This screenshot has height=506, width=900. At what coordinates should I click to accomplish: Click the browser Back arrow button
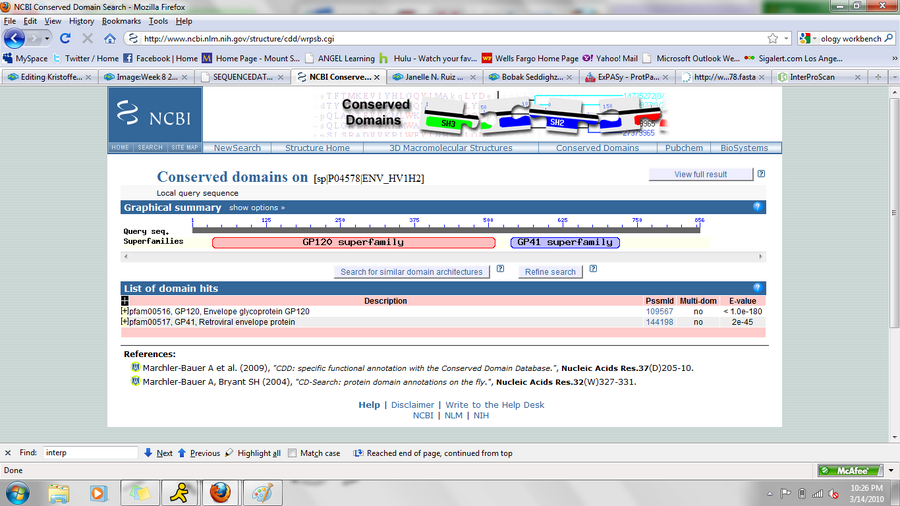(x=14, y=38)
